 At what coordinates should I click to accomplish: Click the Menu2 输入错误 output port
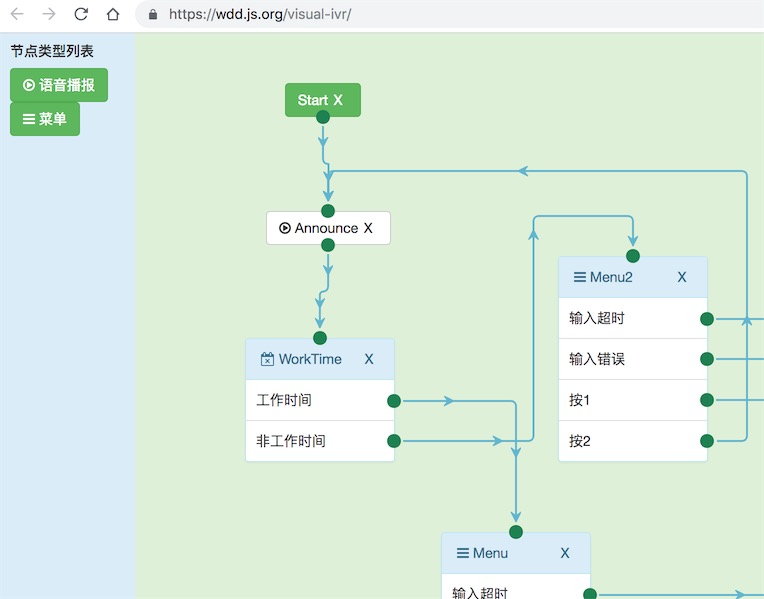[x=707, y=359]
